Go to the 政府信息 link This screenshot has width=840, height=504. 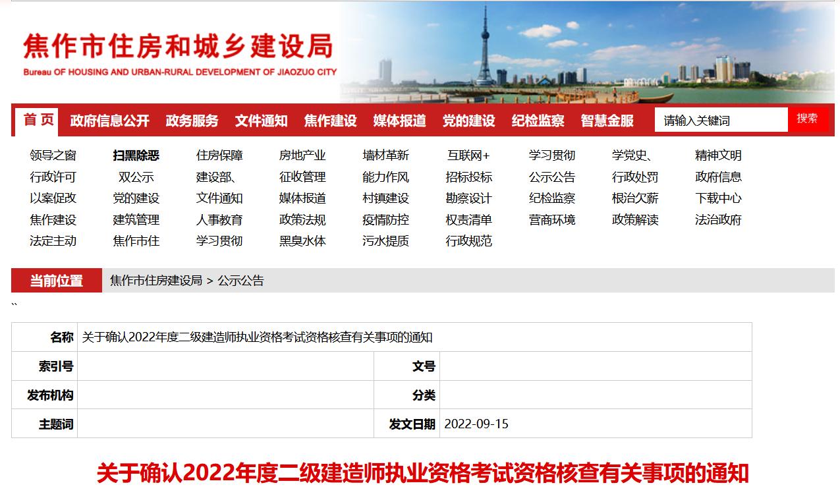point(718,177)
